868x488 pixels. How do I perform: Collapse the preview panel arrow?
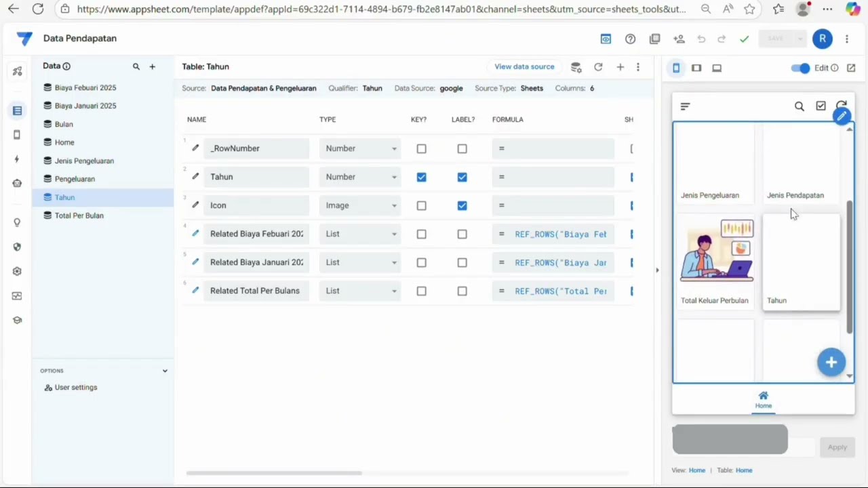pos(656,270)
